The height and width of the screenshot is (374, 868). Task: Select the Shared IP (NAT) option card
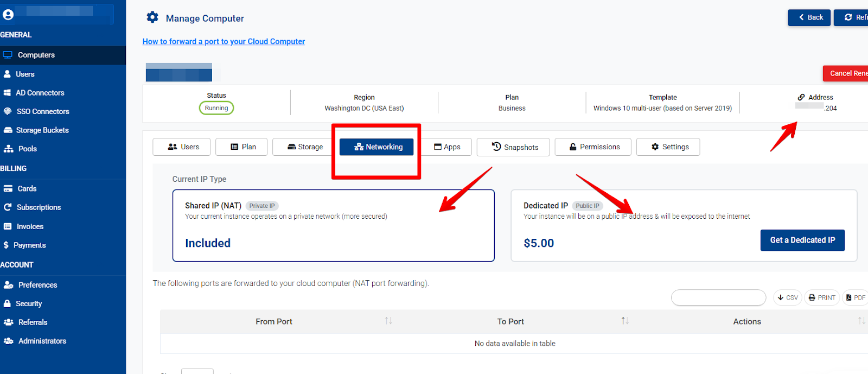click(x=333, y=225)
